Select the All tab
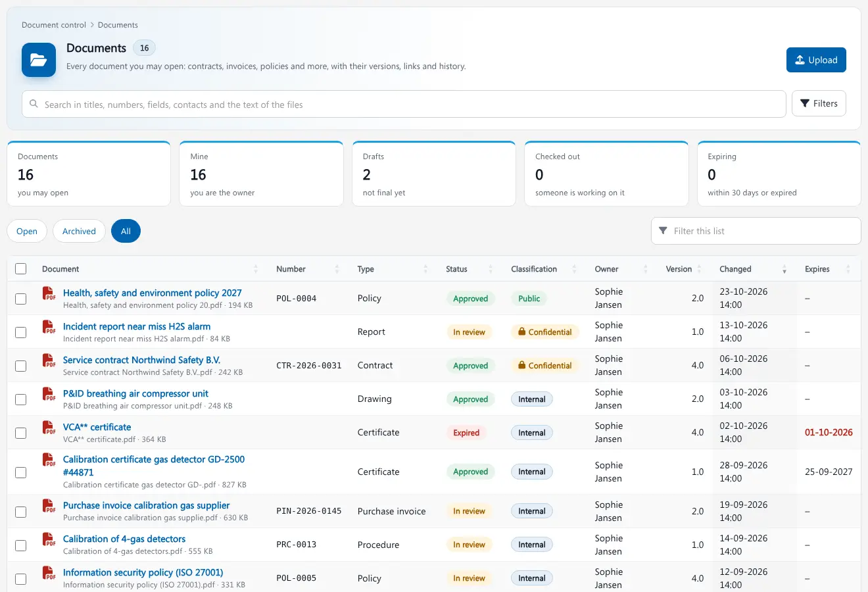The height and width of the screenshot is (592, 868). [126, 231]
